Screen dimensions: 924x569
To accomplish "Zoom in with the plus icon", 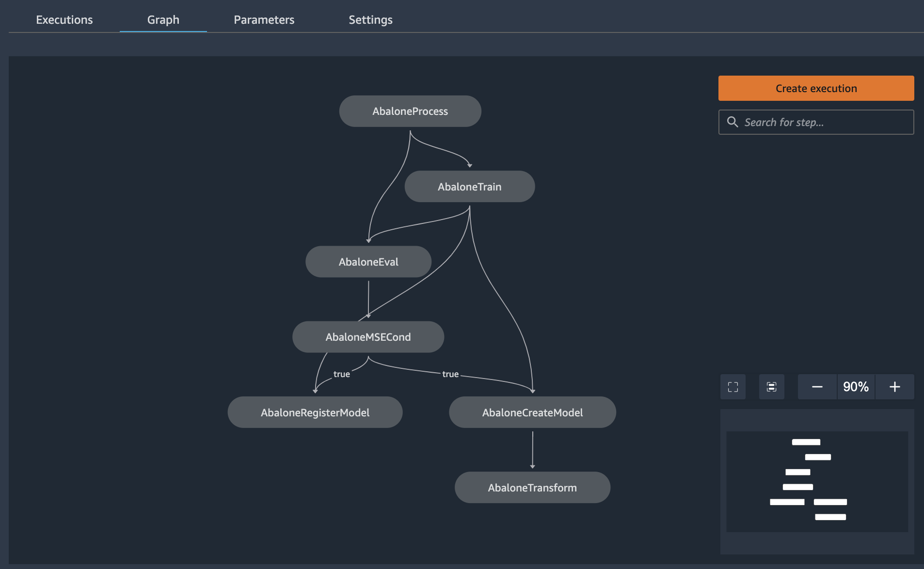I will click(x=894, y=387).
